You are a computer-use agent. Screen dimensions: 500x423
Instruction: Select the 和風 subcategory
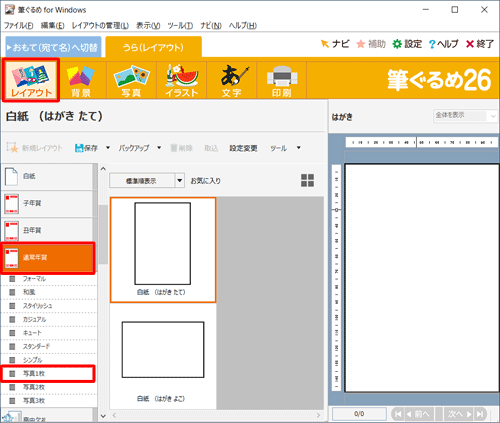coord(49,292)
